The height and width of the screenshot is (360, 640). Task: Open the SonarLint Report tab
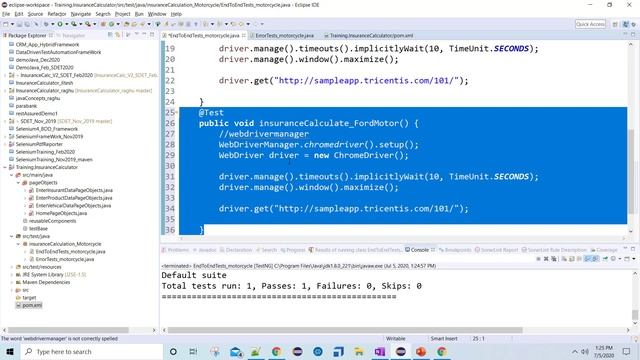pyautogui.click(x=496, y=250)
